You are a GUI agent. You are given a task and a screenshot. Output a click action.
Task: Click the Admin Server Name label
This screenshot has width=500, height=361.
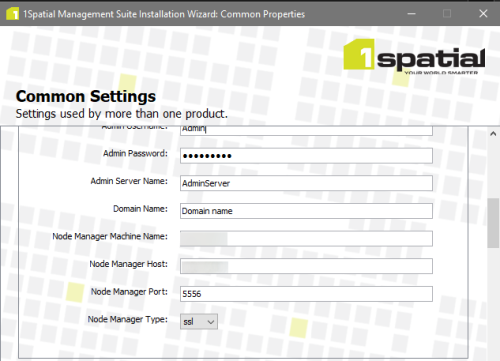point(129,181)
